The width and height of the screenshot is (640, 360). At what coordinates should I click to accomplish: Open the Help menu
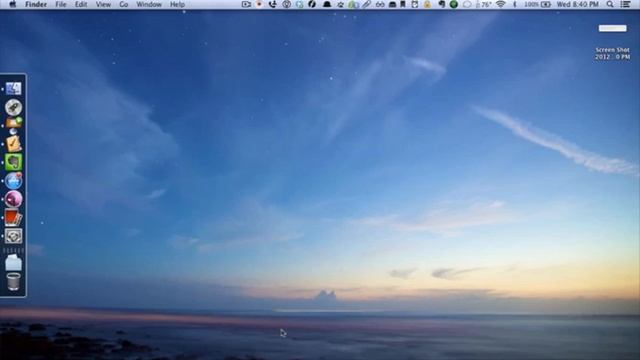pyautogui.click(x=177, y=4)
